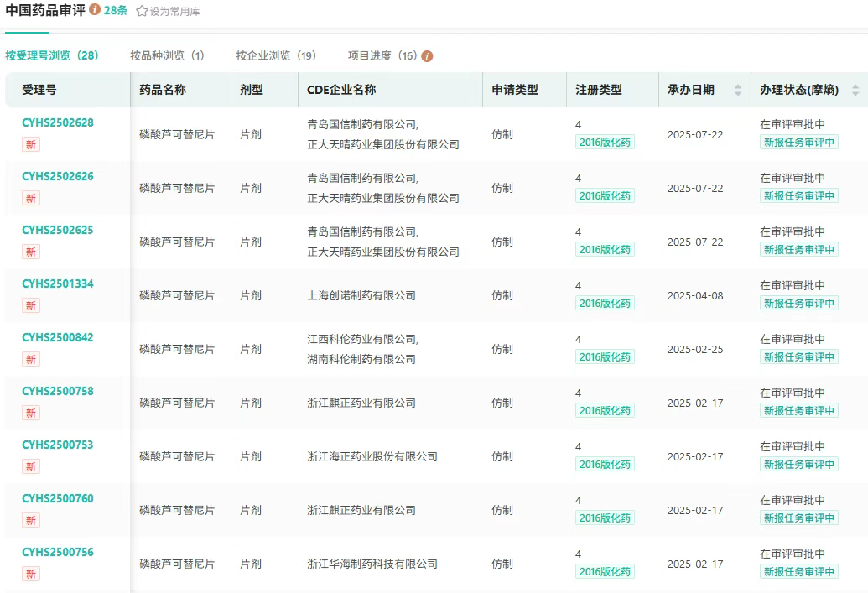The image size is (868, 593).
Task: Open record CYHS2502626
Action: tap(58, 176)
